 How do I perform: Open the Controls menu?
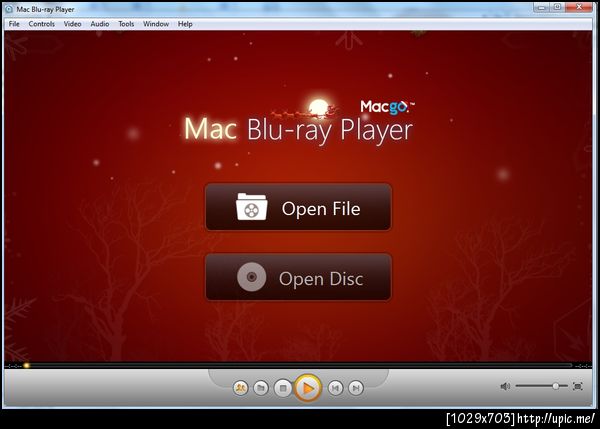pos(42,24)
